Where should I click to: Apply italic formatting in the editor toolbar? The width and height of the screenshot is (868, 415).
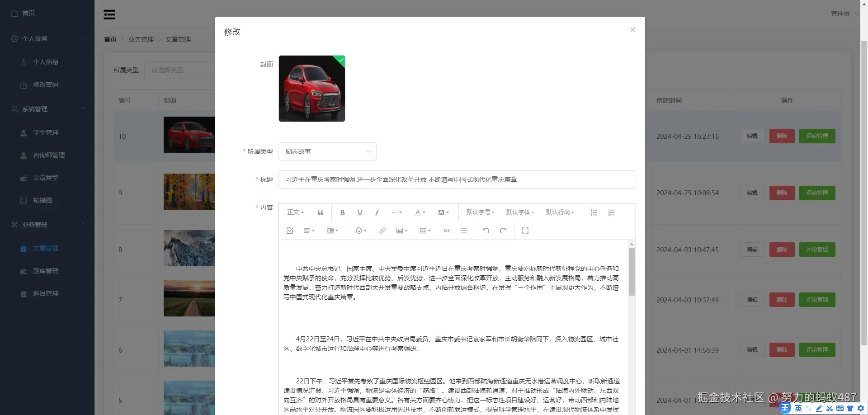point(377,212)
